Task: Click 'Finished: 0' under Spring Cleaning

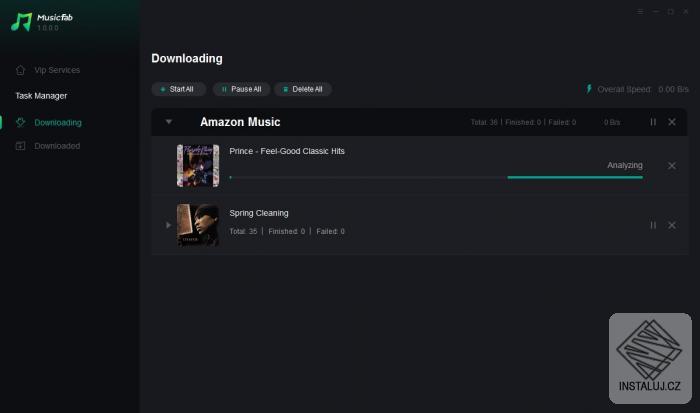Action: point(287,231)
